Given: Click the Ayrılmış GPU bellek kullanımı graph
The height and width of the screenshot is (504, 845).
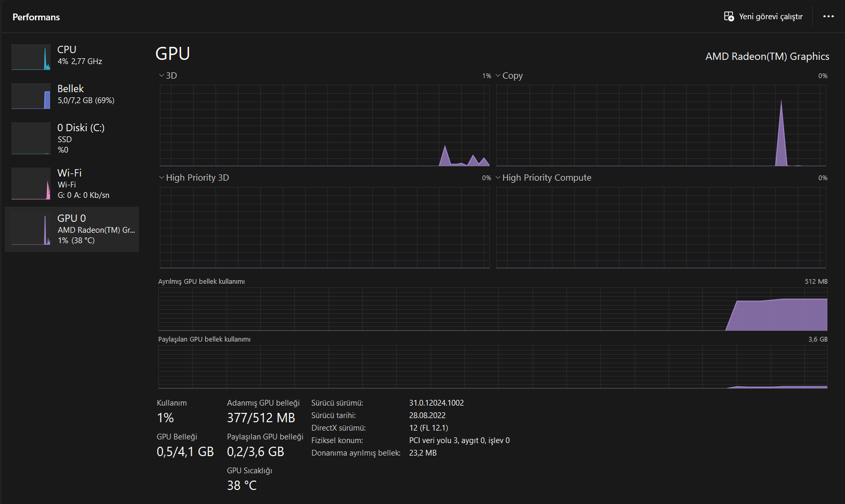Looking at the screenshot, I should (493, 309).
